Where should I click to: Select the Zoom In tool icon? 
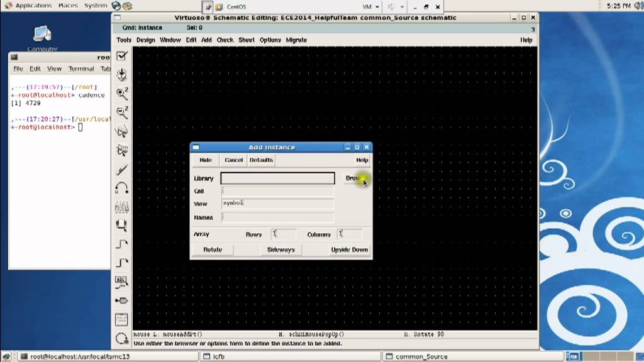(121, 94)
